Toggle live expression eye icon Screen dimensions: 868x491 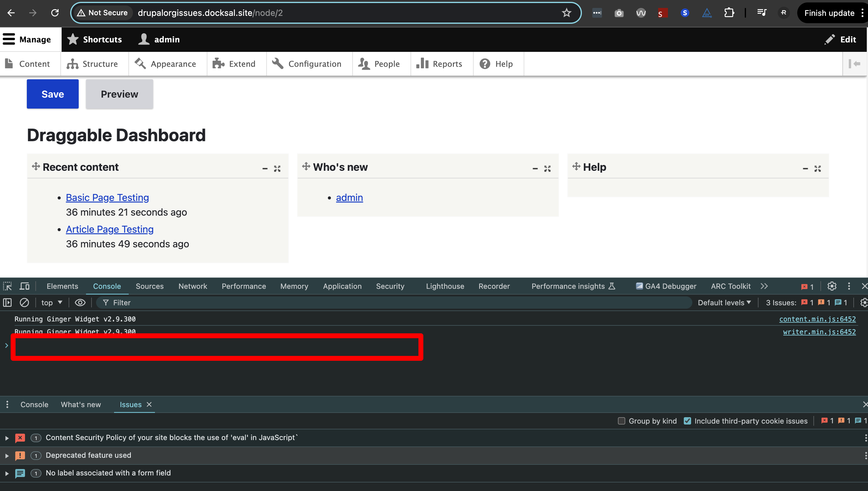(x=80, y=303)
